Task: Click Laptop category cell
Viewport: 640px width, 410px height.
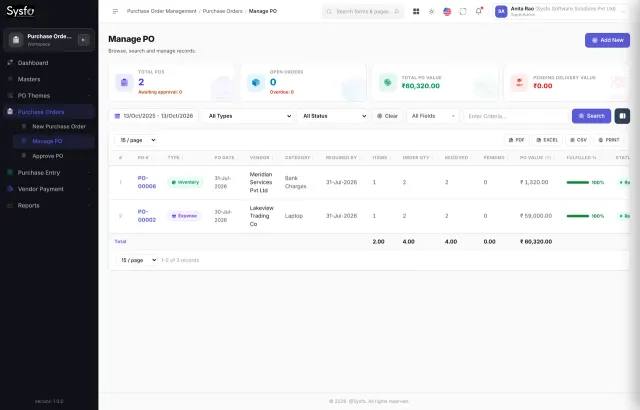Action: (293, 216)
